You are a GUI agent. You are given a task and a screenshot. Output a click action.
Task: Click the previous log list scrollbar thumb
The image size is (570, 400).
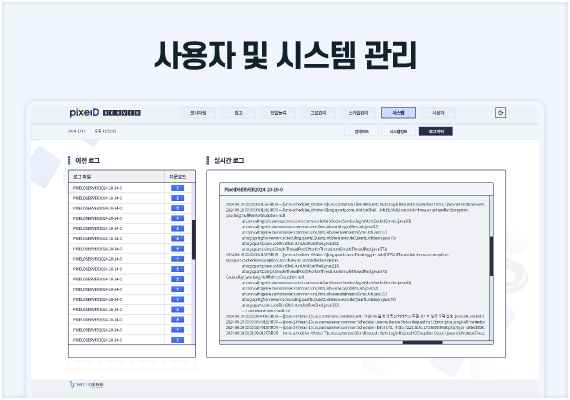[x=194, y=239]
